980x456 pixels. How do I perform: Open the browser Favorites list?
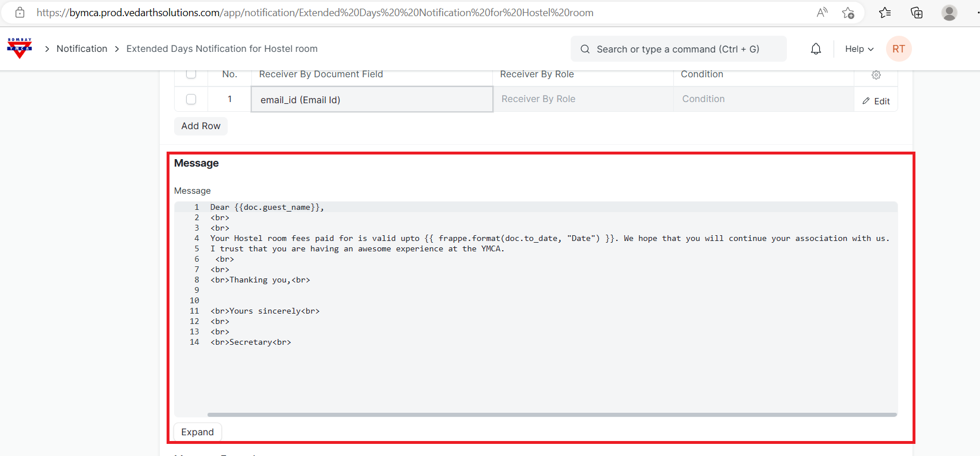pyautogui.click(x=885, y=13)
